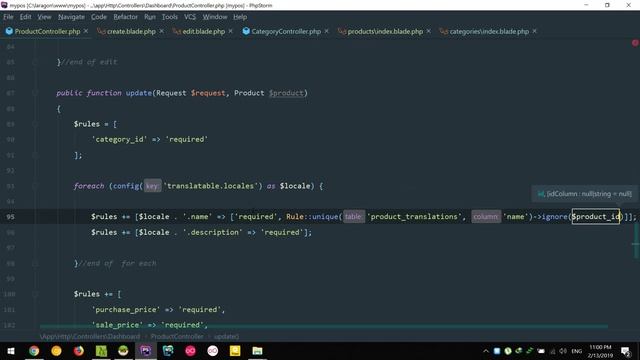Image resolution: width=640 pixels, height=360 pixels.
Task: Close the products\index.blade.php tab
Action: click(428, 31)
